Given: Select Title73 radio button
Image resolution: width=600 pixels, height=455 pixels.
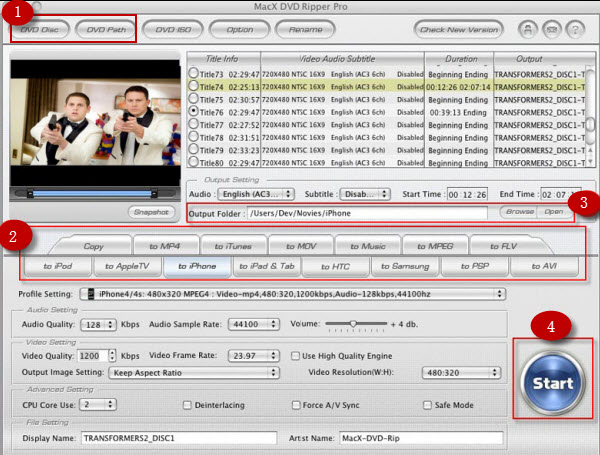Looking at the screenshot, I should click(194, 73).
